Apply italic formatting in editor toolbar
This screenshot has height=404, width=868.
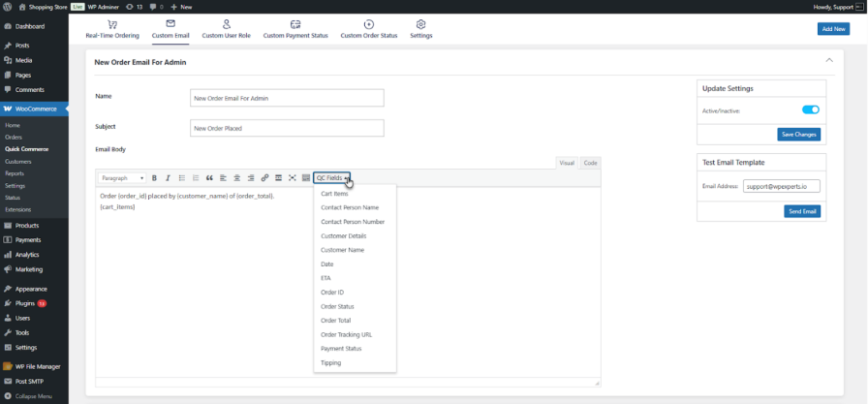pos(168,178)
